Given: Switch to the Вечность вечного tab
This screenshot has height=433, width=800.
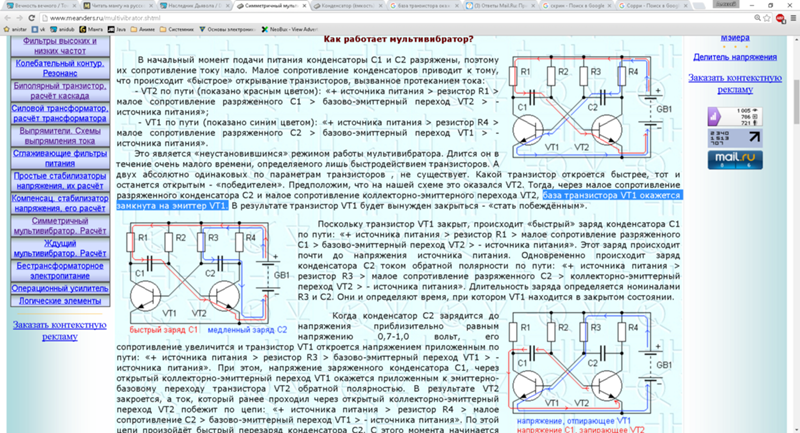Looking at the screenshot, I should 40,6.
